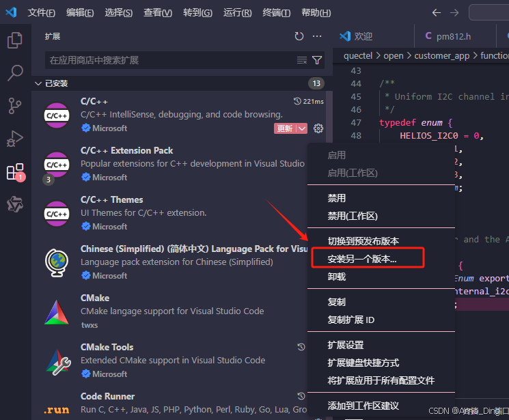Click the CMake triangle logo
This screenshot has height=420, width=509.
pyautogui.click(x=57, y=312)
